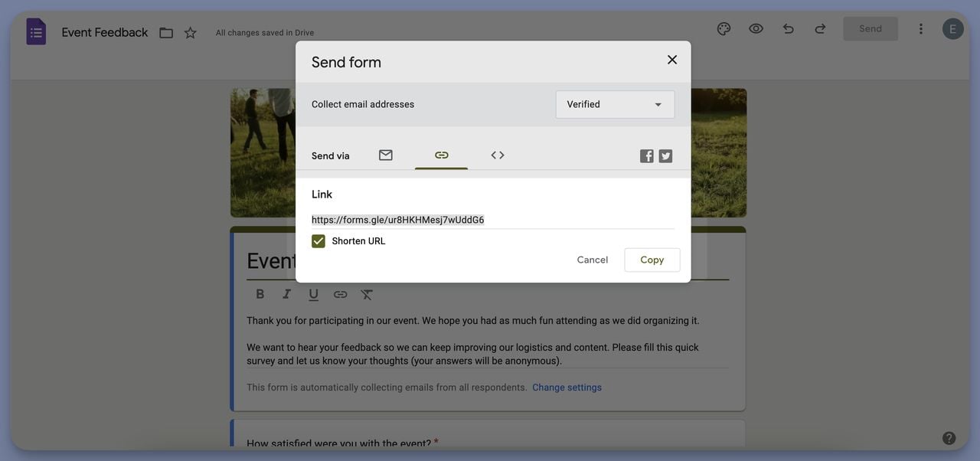Insert link in description toolbar
980x461 pixels.
point(340,294)
